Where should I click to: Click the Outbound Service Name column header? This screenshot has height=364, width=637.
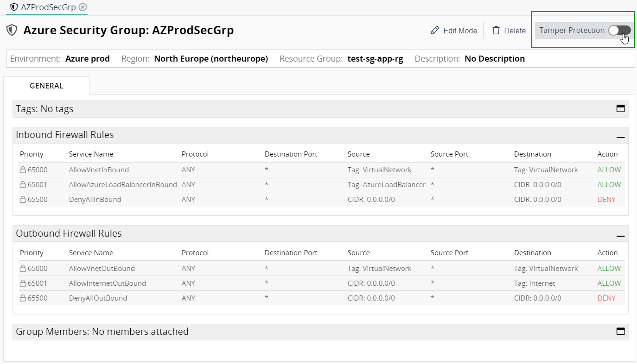91,253
